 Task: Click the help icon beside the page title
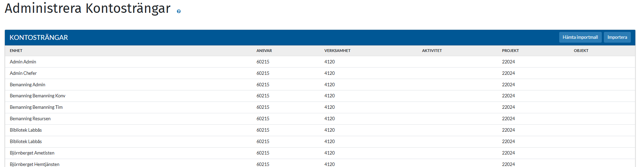click(x=179, y=11)
